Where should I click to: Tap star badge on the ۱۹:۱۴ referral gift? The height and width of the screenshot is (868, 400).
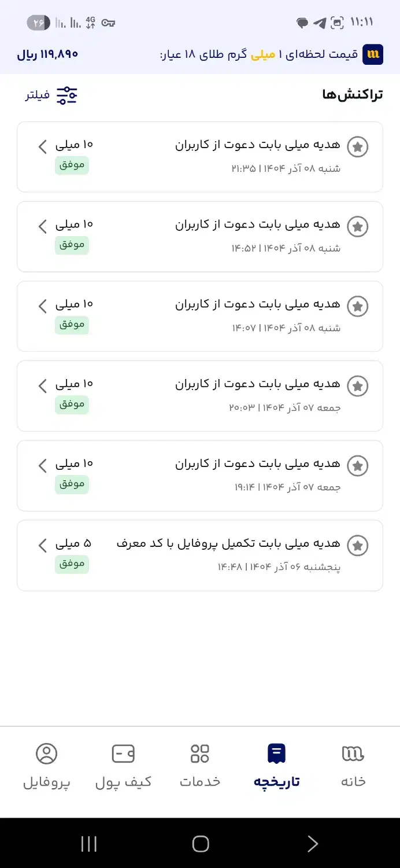coord(358,466)
